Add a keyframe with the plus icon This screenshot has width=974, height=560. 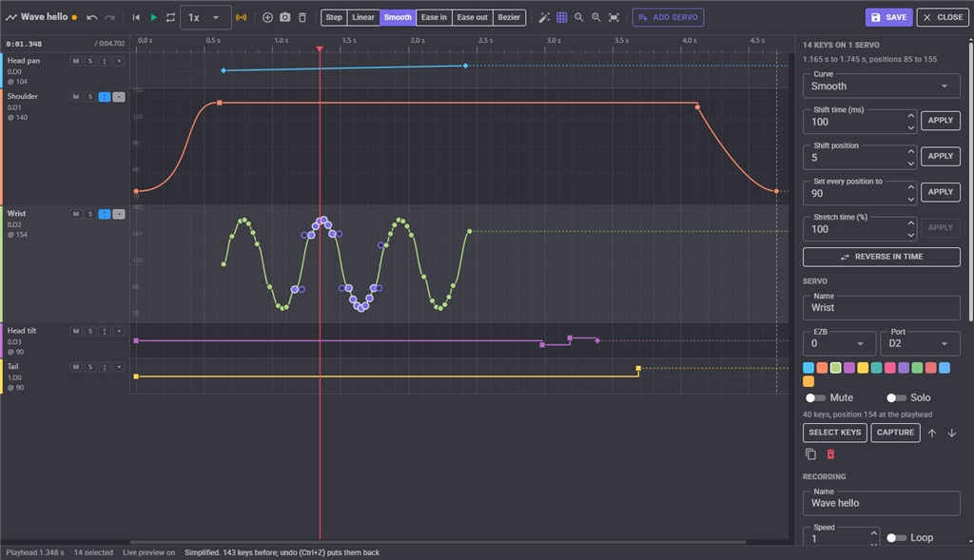[267, 17]
